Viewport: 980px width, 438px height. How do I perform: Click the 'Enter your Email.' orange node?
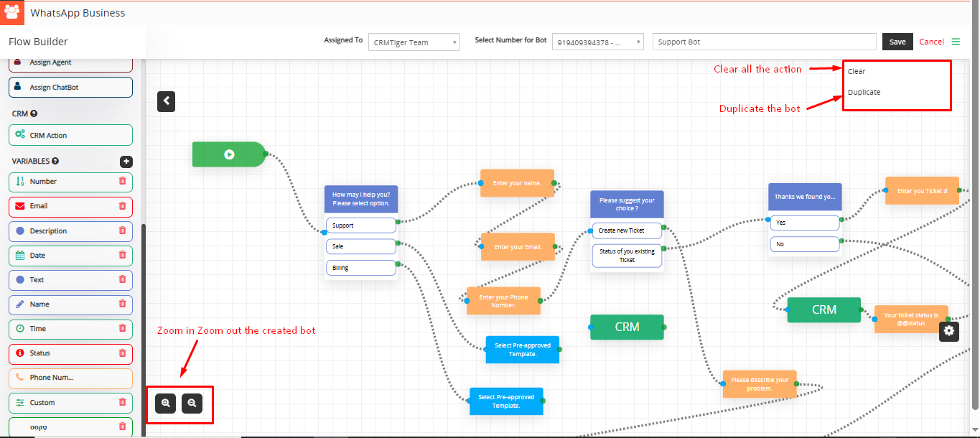pos(518,247)
